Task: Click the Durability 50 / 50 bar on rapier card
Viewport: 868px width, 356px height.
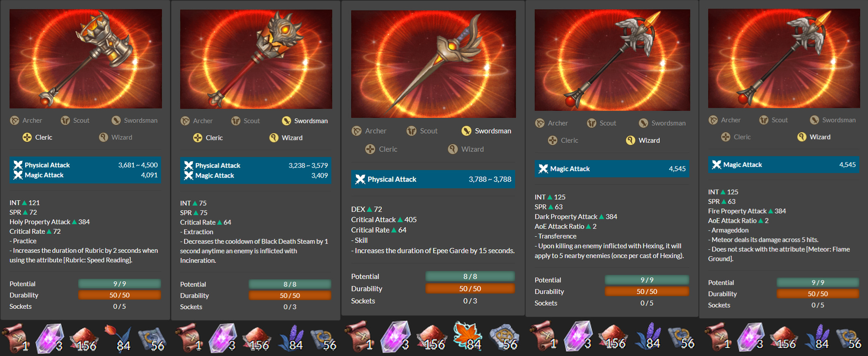Action: click(470, 288)
